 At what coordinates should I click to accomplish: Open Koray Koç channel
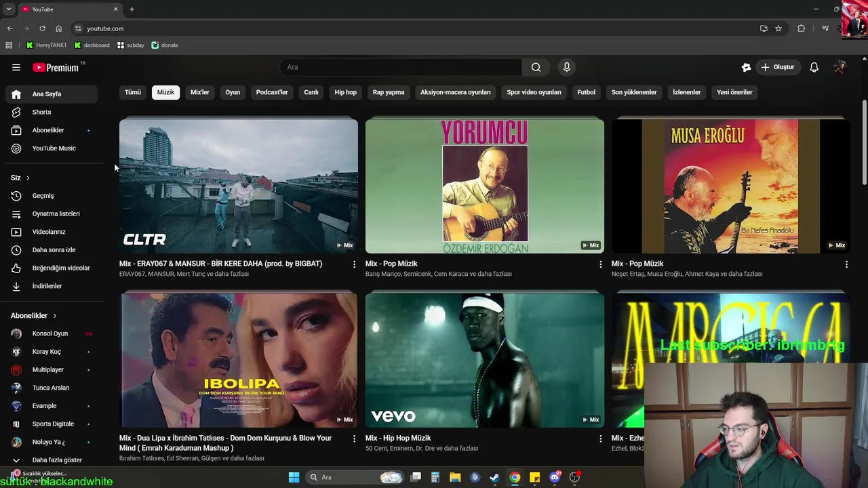[x=52, y=352]
